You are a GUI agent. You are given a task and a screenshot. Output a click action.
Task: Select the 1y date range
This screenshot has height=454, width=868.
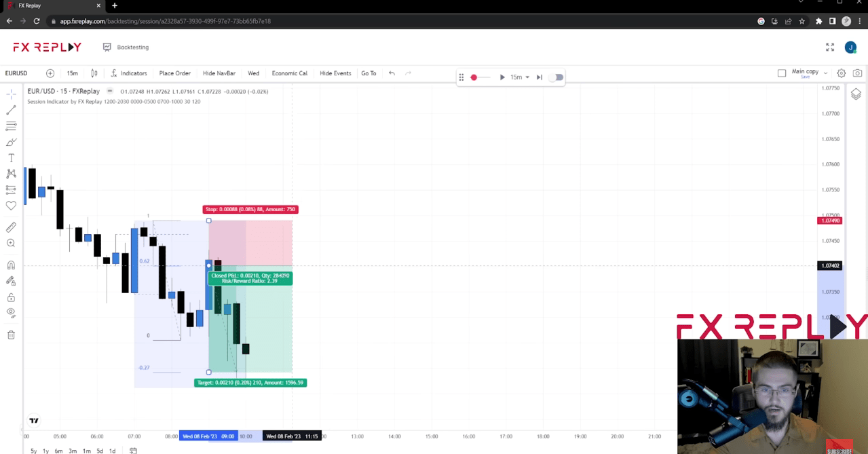click(x=45, y=451)
